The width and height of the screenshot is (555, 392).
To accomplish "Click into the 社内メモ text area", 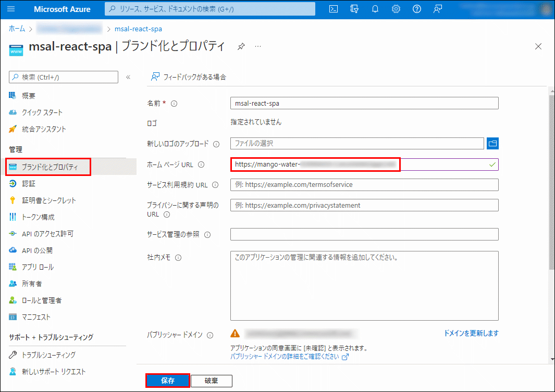I will point(364,286).
